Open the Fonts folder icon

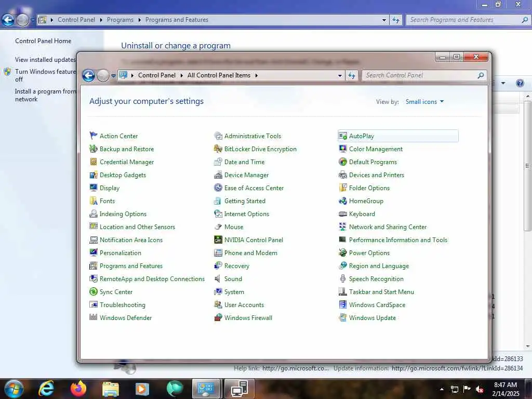point(94,201)
